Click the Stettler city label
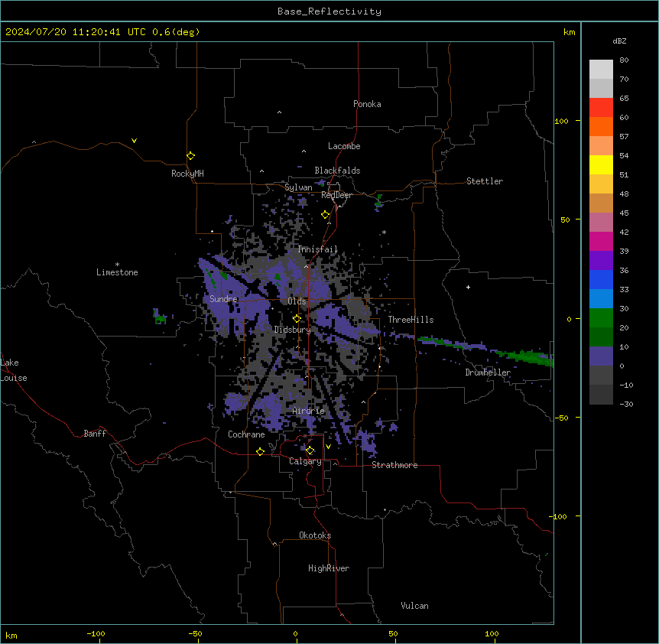 (484, 181)
